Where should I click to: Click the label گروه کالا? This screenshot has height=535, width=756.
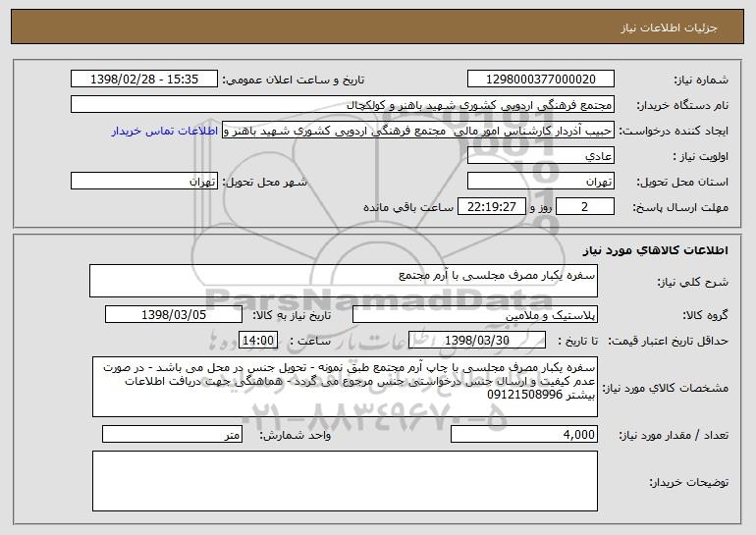(x=705, y=315)
